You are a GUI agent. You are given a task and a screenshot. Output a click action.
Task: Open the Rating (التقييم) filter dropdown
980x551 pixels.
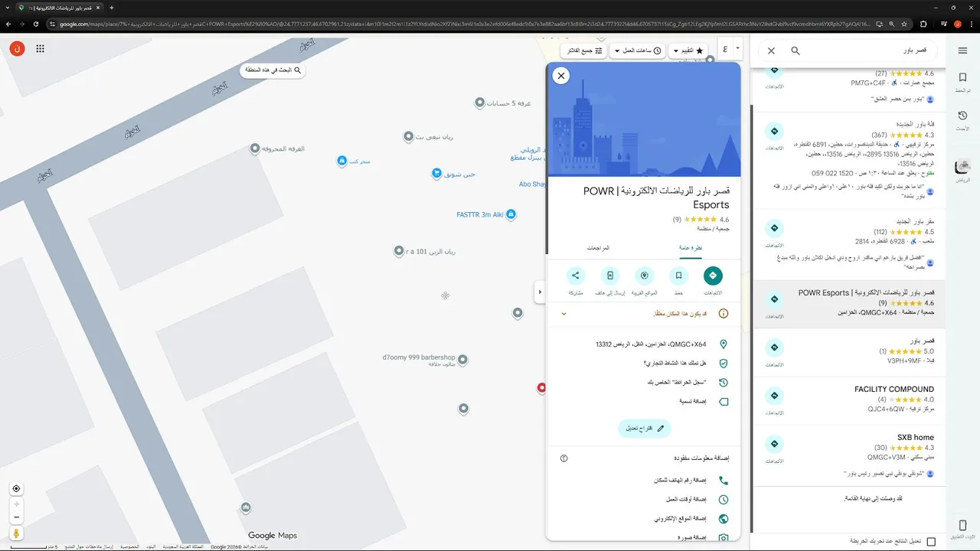coord(688,51)
